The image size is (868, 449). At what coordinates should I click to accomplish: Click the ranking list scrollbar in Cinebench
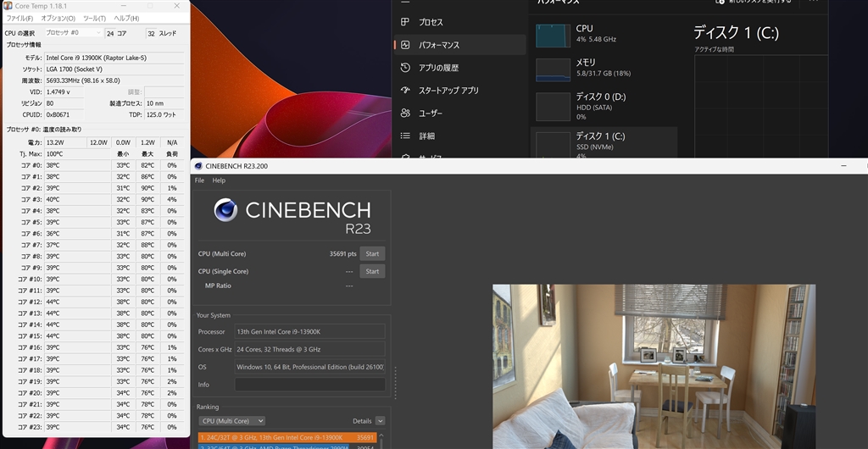(x=381, y=441)
